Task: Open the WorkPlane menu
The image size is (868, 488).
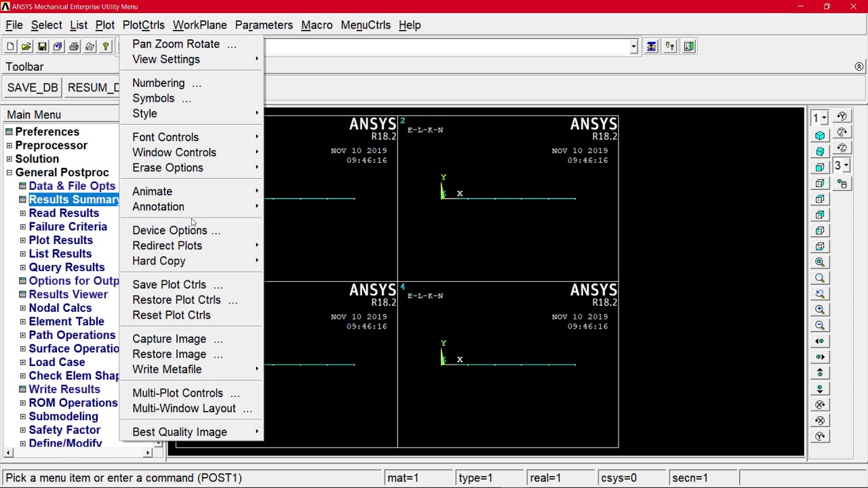Action: click(200, 25)
